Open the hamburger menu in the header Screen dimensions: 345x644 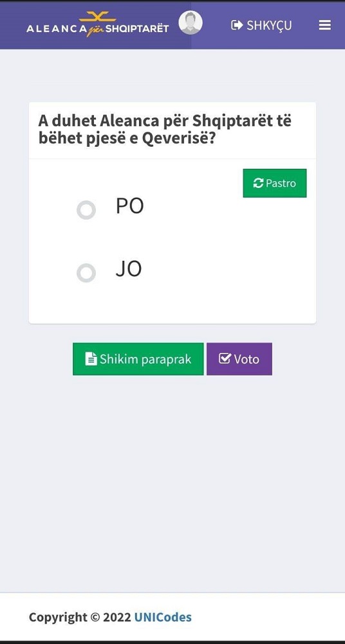(x=324, y=26)
